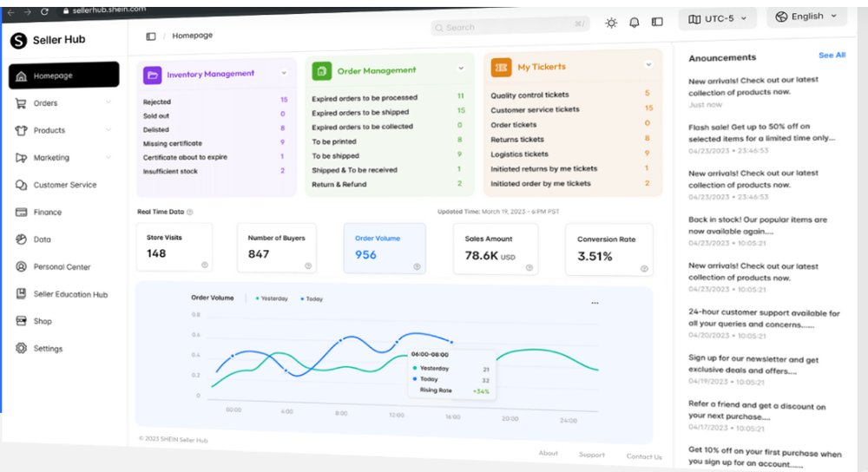The image size is (868, 472).
Task: Click Real Time Data info icon
Action: [190, 212]
